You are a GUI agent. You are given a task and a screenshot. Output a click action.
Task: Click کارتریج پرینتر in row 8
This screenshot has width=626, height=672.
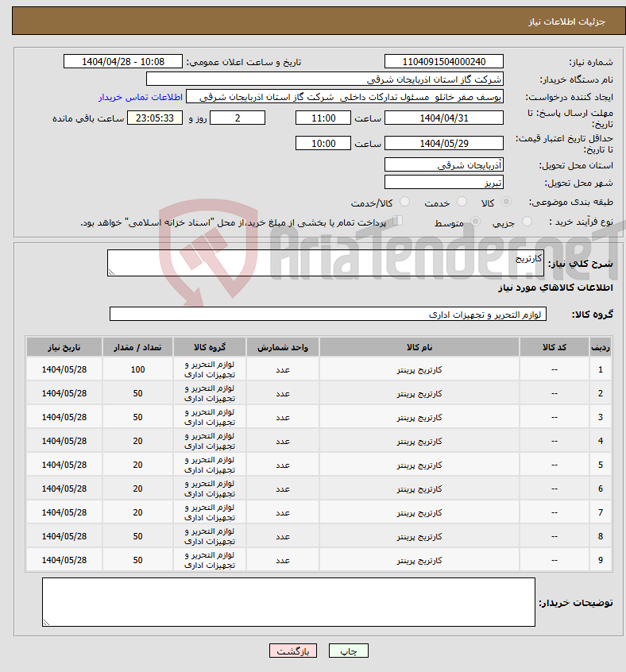tap(419, 537)
